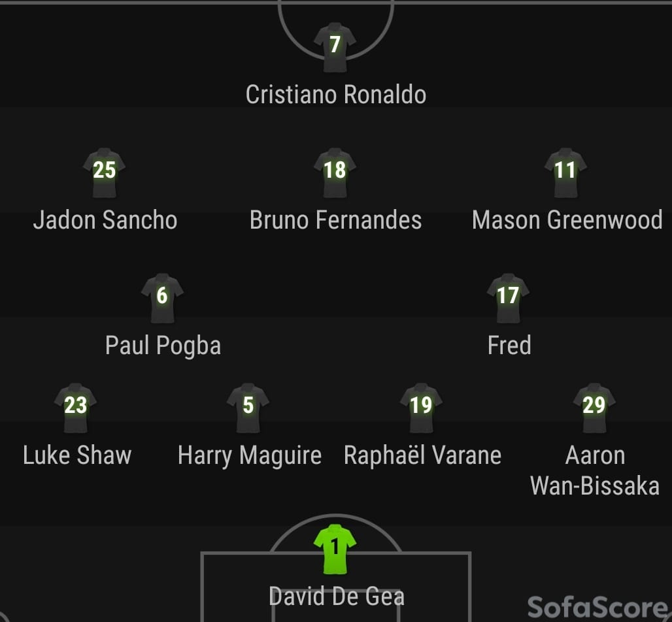This screenshot has height=622, width=672.
Task: Select the Mason Greenwood name text
Action: [x=567, y=220]
